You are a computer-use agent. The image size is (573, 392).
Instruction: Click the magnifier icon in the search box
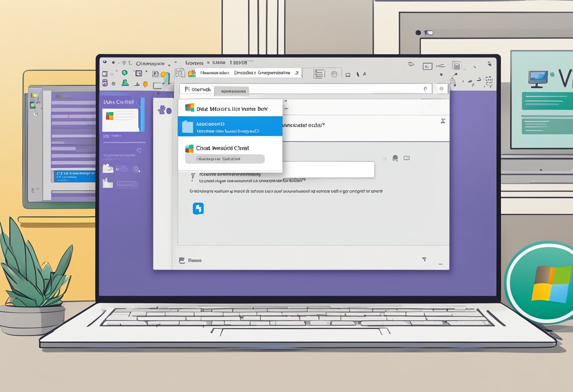pos(426,89)
